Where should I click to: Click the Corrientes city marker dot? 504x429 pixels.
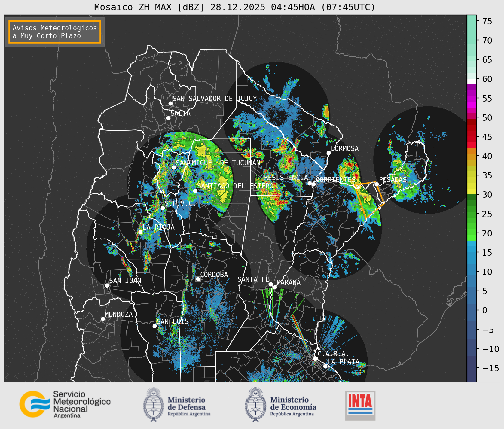pyautogui.click(x=313, y=184)
